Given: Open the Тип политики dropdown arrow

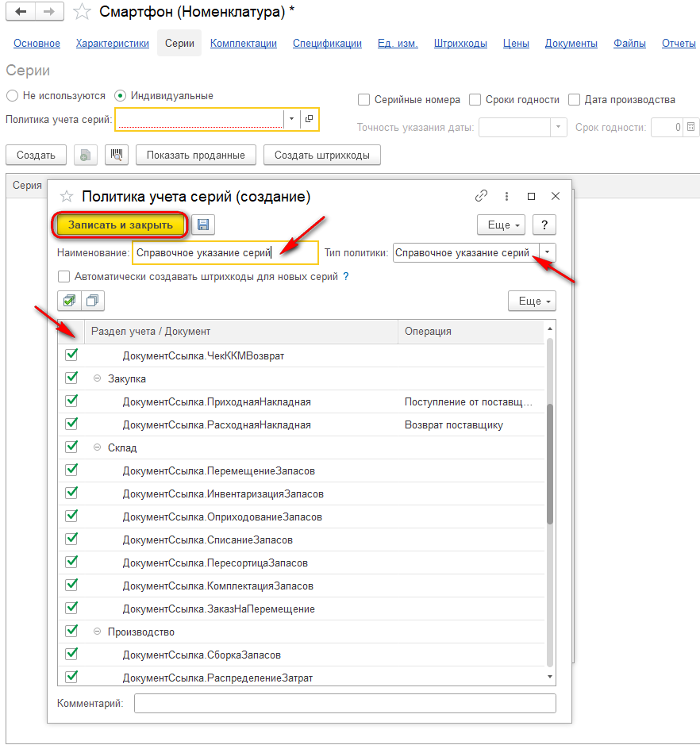Looking at the screenshot, I should click(x=548, y=252).
